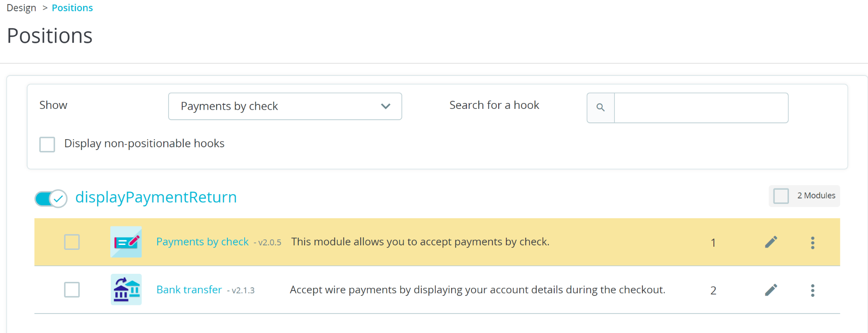
Task: Click the search magnifier icon
Action: [x=600, y=108]
